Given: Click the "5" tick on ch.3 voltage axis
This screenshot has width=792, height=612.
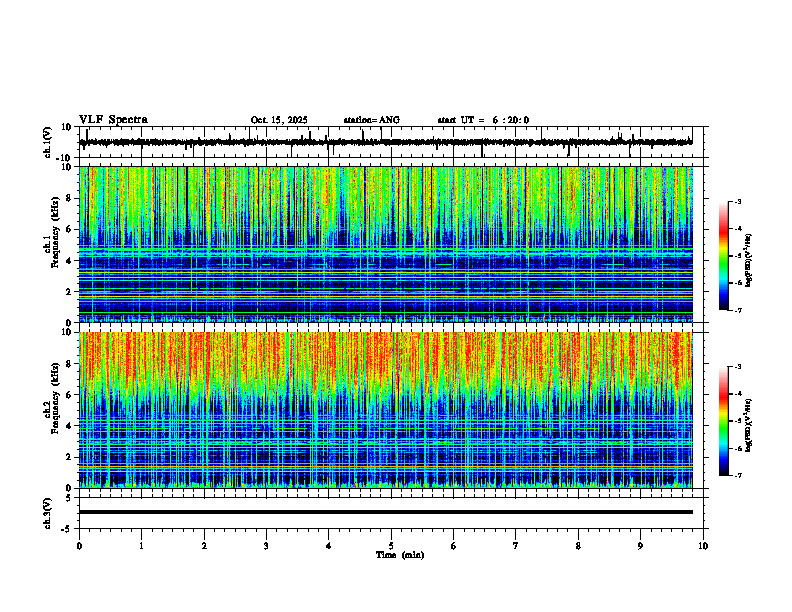Looking at the screenshot, I should 70,498.
